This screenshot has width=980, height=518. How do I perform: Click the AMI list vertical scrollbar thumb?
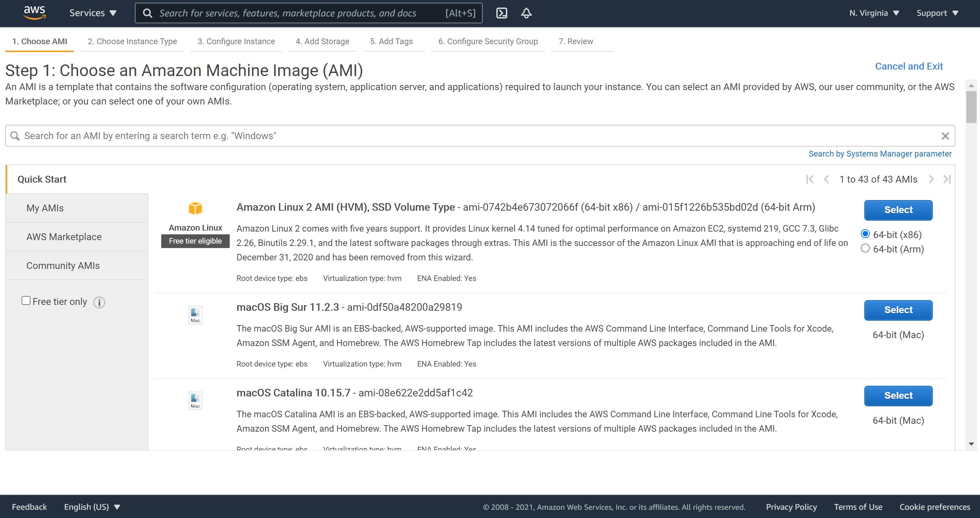click(971, 107)
